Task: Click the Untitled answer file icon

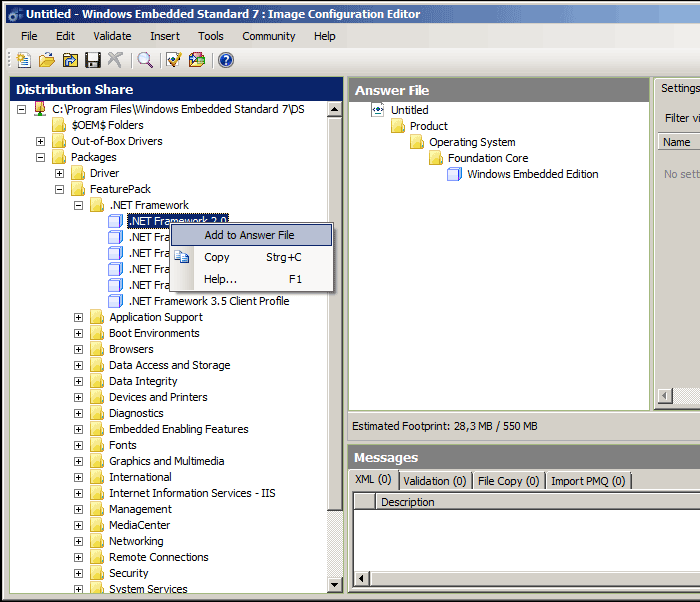Action: (x=378, y=110)
